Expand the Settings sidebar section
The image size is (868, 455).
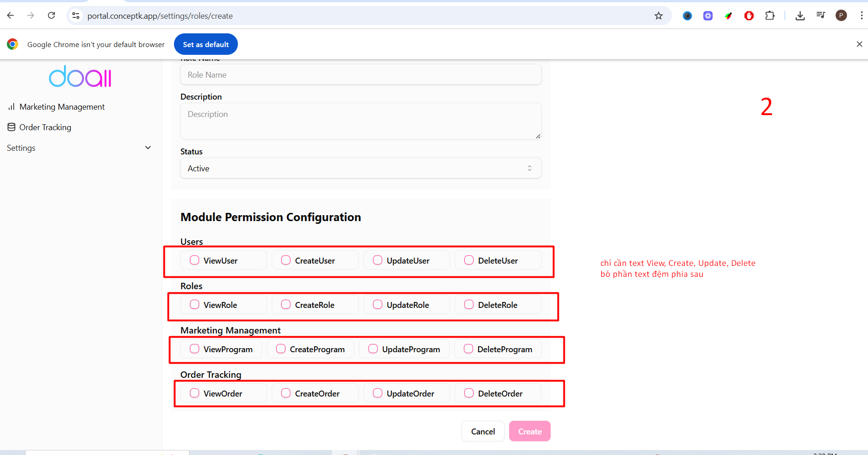pos(79,148)
